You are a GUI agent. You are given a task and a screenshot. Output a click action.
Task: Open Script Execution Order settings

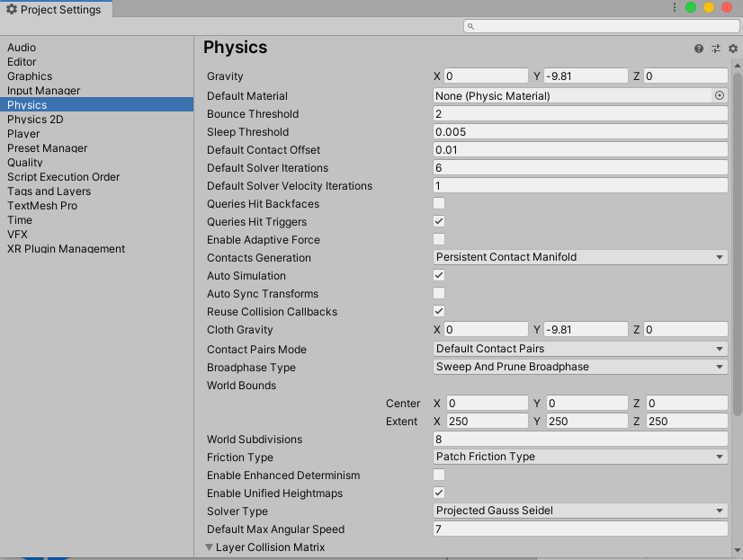63,177
